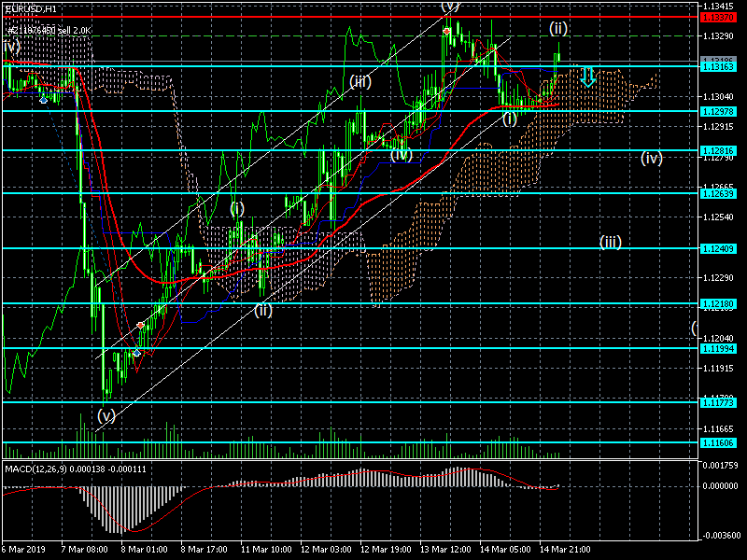Image resolution: width=747 pixels, height=560 pixels.
Task: Click the 1.11915 axis price
Action: 718,369
